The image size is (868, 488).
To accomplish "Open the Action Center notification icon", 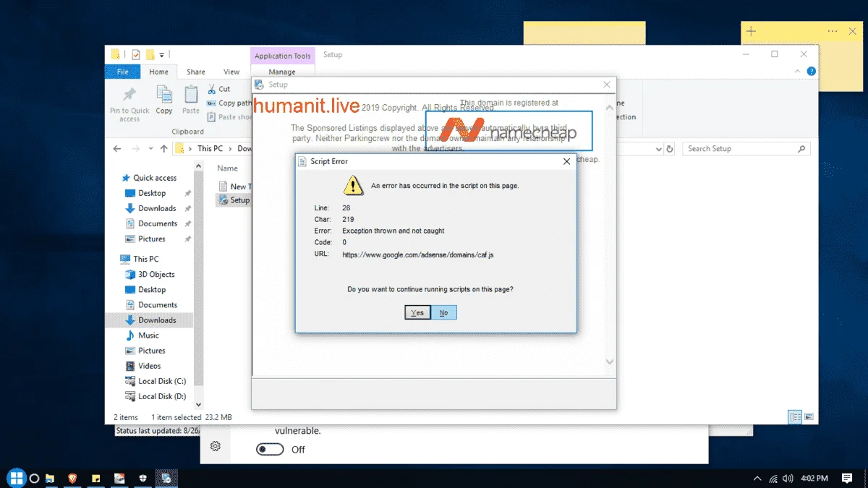I will [847, 478].
